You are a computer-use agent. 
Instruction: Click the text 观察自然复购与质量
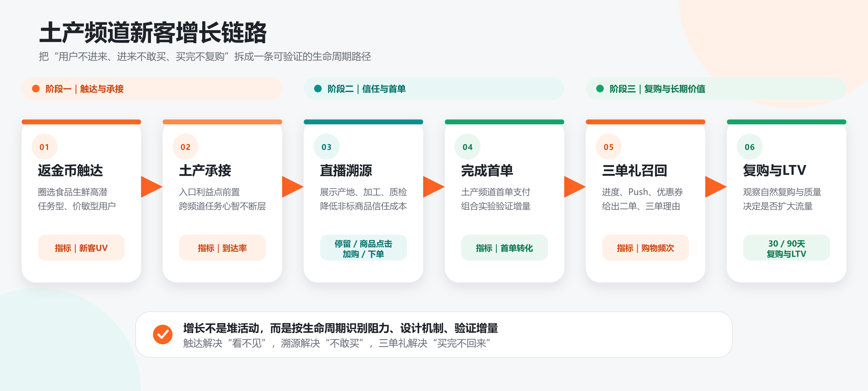[x=782, y=192]
